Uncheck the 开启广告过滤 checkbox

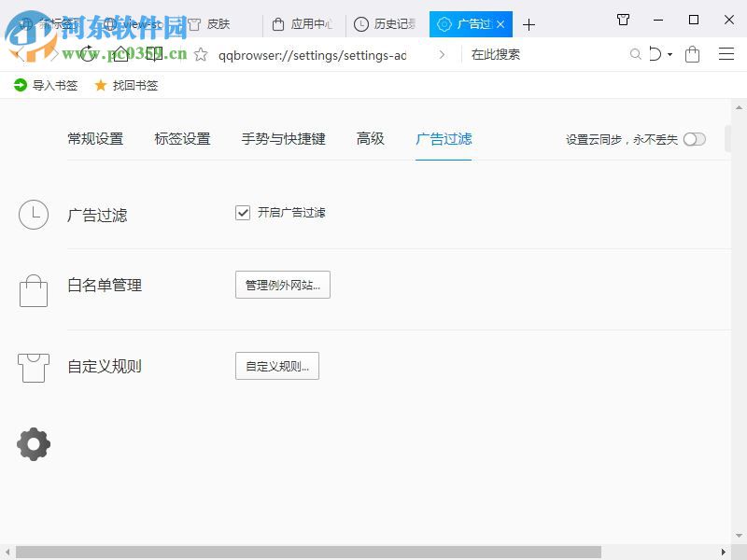[x=243, y=212]
